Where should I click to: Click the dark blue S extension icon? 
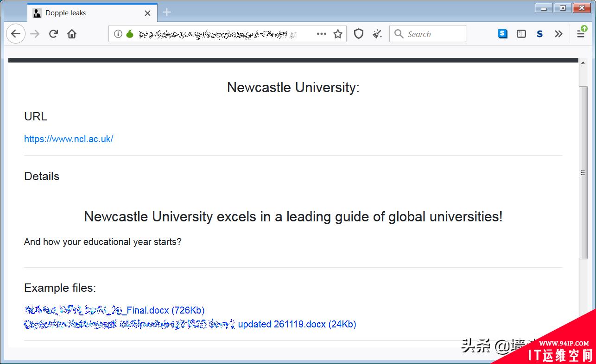coord(540,34)
